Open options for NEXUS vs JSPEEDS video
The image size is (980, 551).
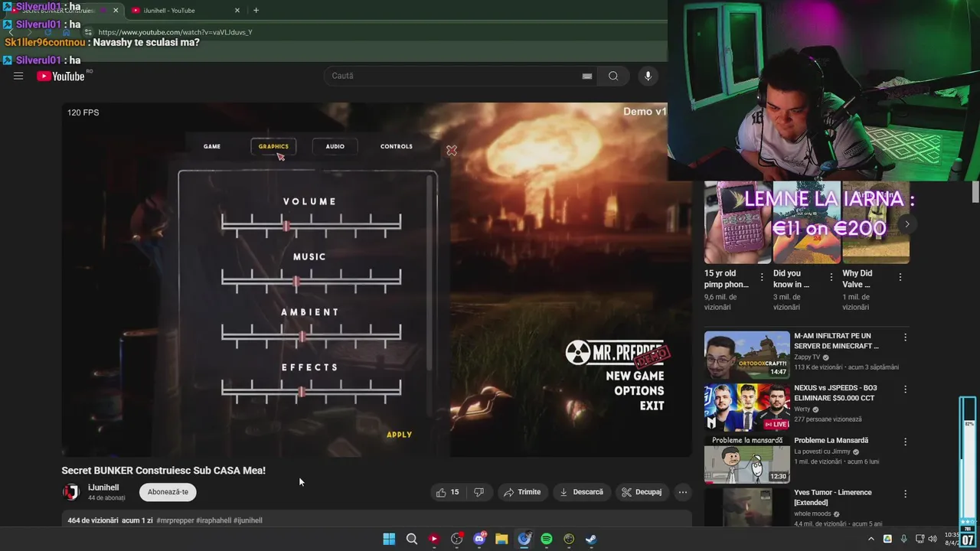point(905,389)
